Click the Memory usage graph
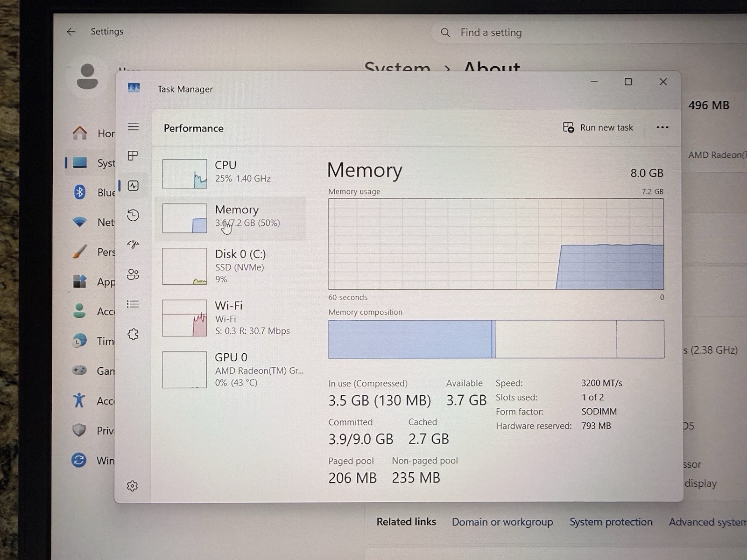Image resolution: width=747 pixels, height=560 pixels. (x=496, y=244)
